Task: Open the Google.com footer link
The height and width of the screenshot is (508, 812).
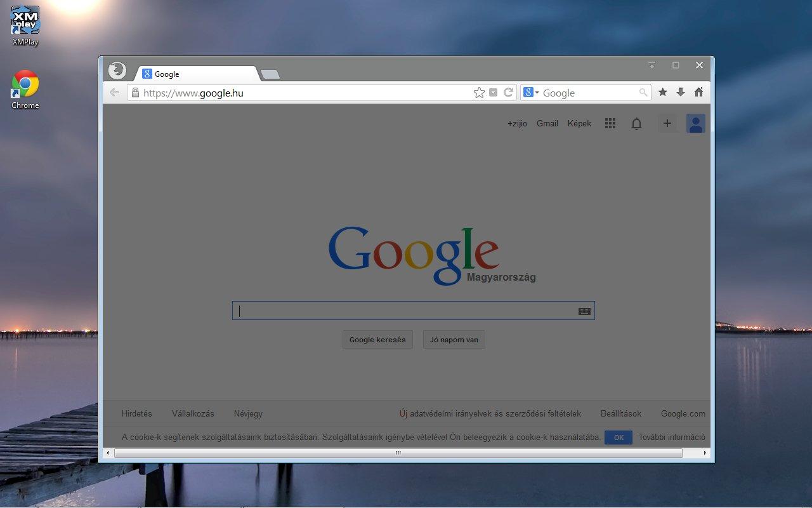Action: click(683, 414)
